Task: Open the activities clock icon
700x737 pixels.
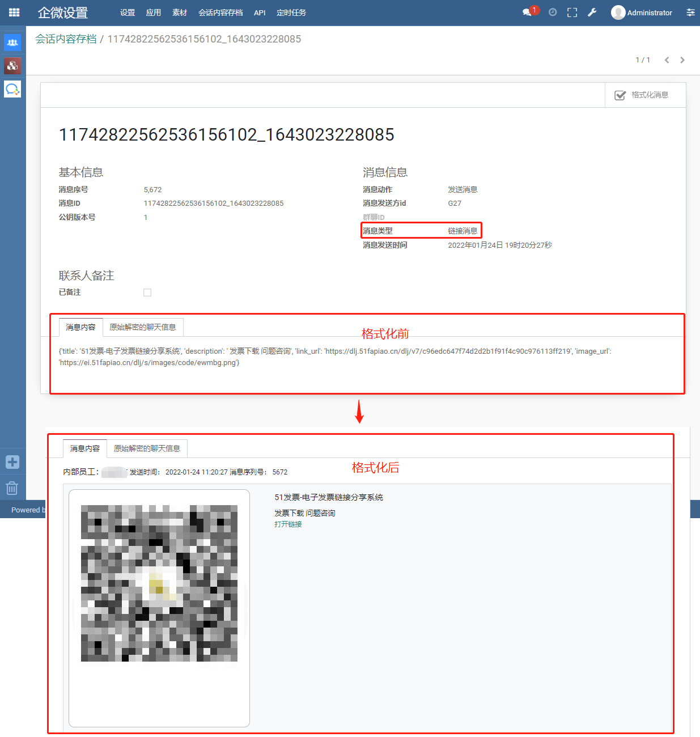Action: [553, 12]
